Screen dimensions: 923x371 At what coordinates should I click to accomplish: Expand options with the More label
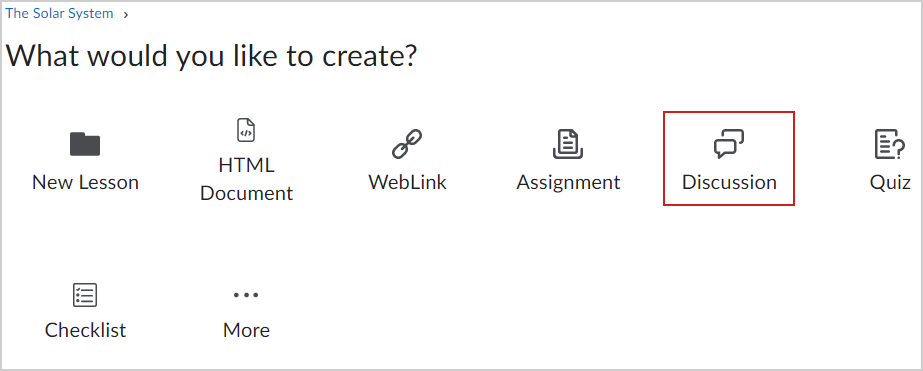tap(246, 330)
